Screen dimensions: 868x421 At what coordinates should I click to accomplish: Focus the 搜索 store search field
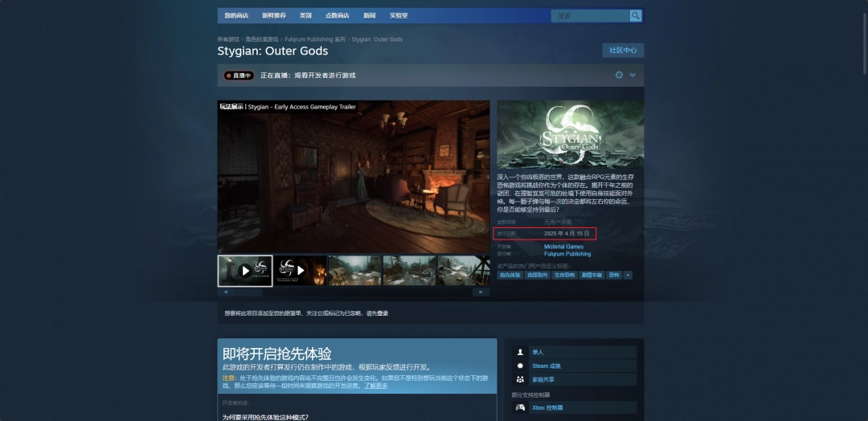590,16
